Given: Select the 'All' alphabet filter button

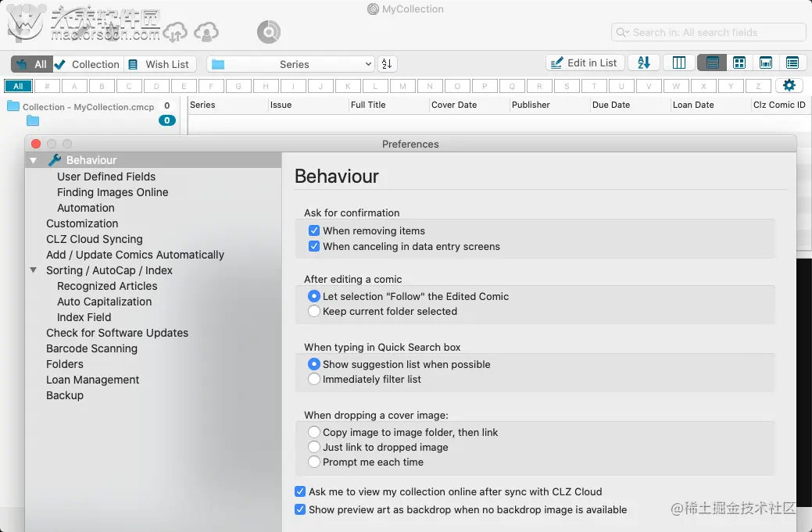Looking at the screenshot, I should pyautogui.click(x=18, y=86).
